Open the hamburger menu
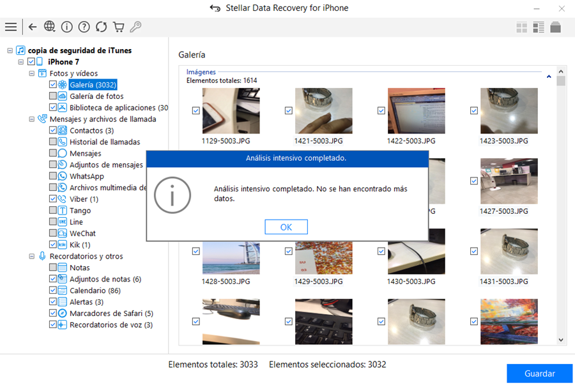 pyautogui.click(x=11, y=27)
